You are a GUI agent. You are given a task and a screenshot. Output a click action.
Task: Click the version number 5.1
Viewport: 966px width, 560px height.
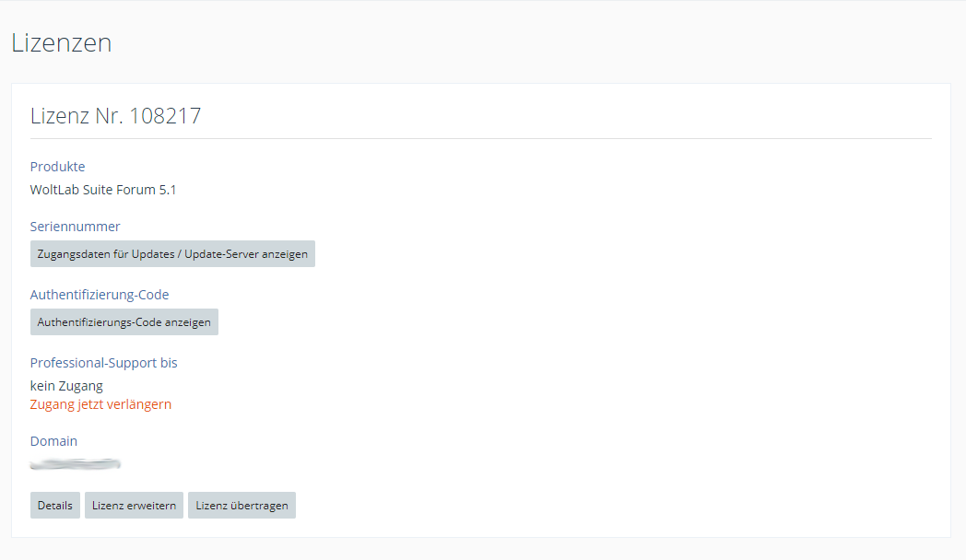(168, 191)
